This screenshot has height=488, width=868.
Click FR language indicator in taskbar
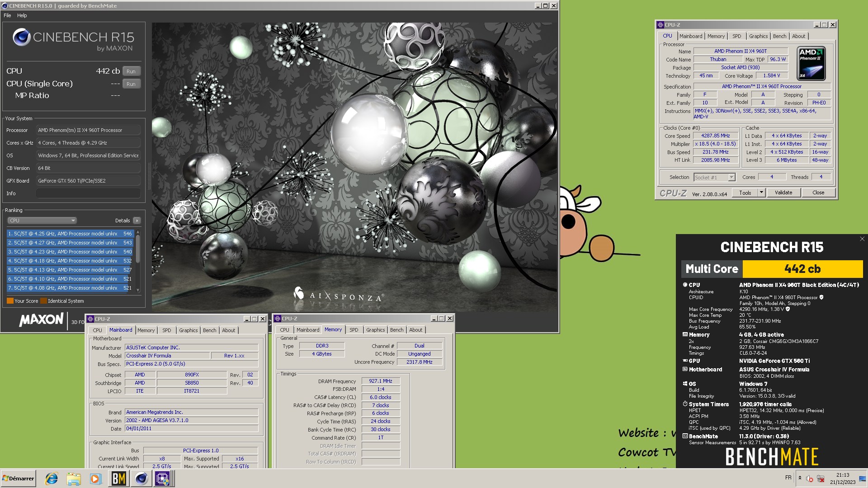click(788, 478)
